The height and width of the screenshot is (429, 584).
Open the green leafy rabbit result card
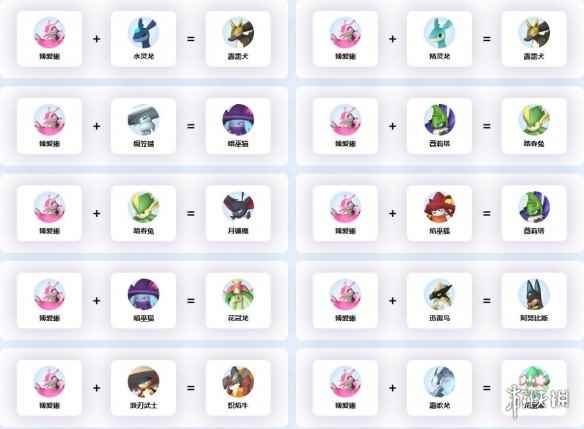[534, 126]
